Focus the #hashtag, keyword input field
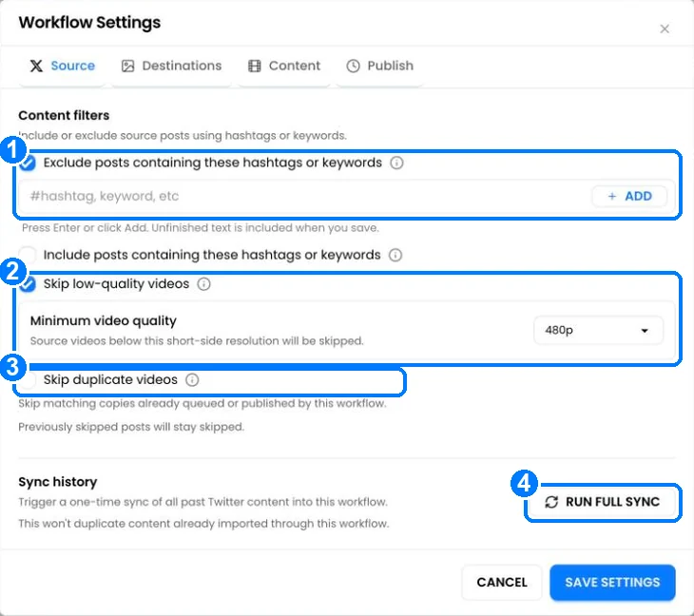The image size is (694, 616). click(x=305, y=196)
